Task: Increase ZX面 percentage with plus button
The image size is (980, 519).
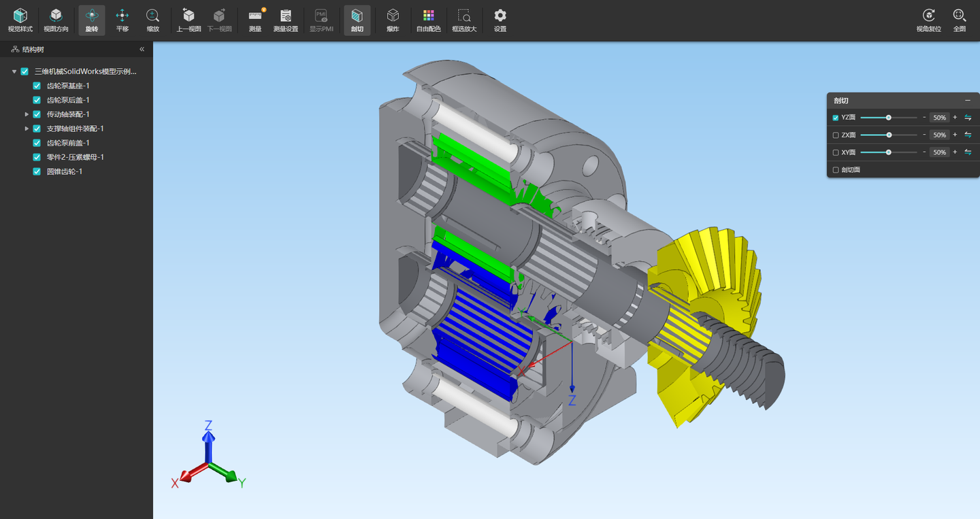Action: click(955, 135)
